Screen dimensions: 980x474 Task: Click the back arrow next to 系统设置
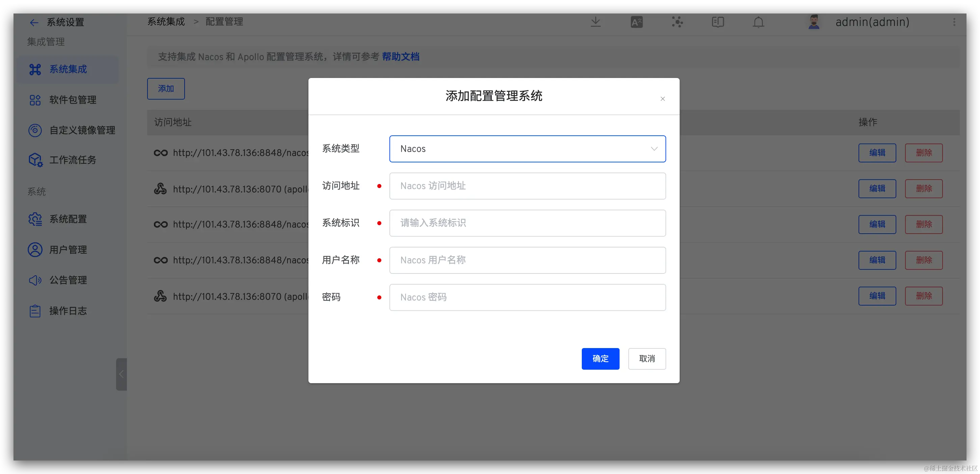click(34, 23)
